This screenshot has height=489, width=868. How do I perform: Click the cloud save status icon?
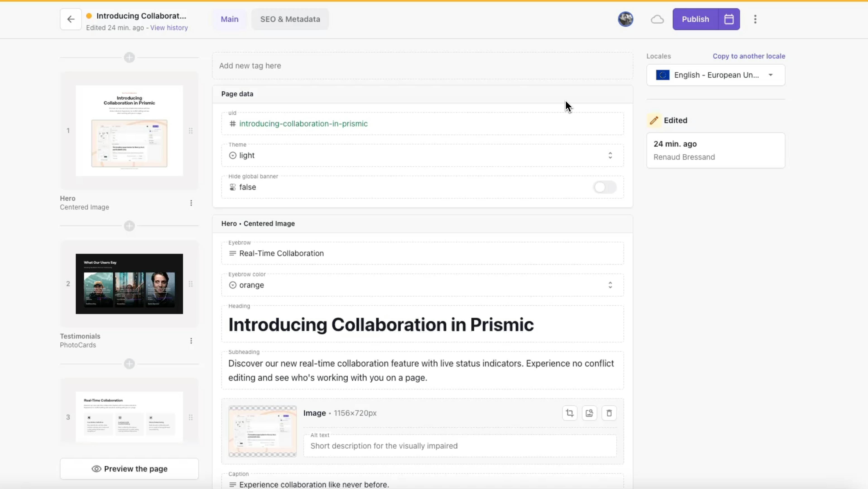tap(657, 19)
